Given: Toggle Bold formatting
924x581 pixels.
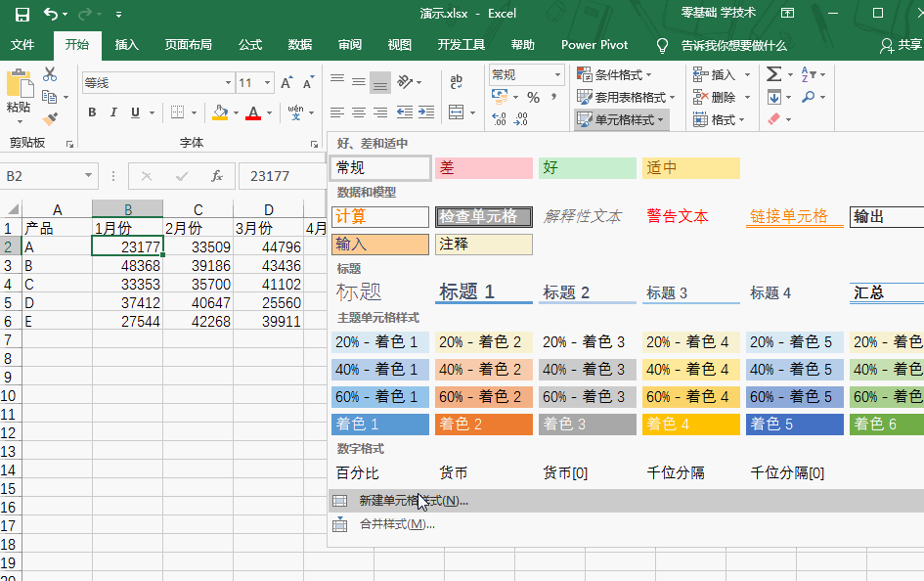Looking at the screenshot, I should (x=92, y=112).
